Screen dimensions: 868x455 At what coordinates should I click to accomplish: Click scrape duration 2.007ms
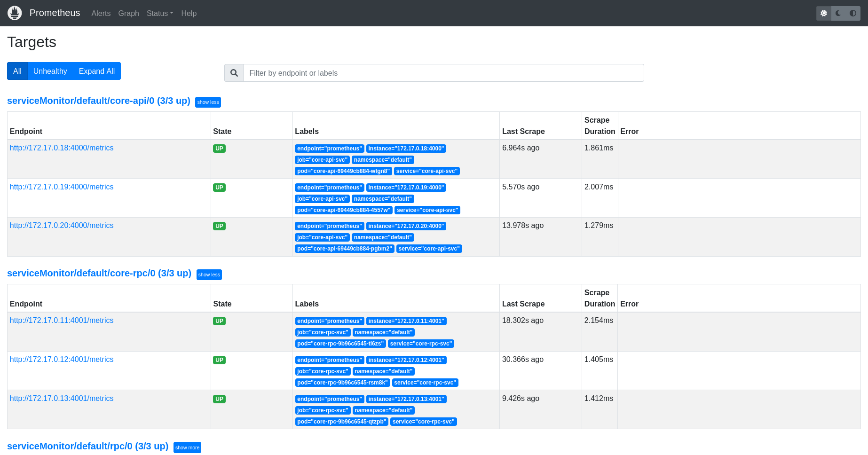tap(599, 187)
